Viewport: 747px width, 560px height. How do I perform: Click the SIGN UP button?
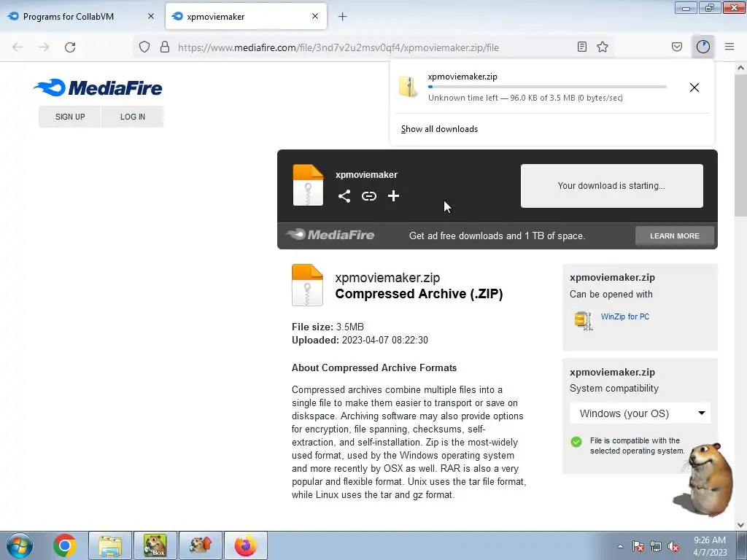click(70, 117)
